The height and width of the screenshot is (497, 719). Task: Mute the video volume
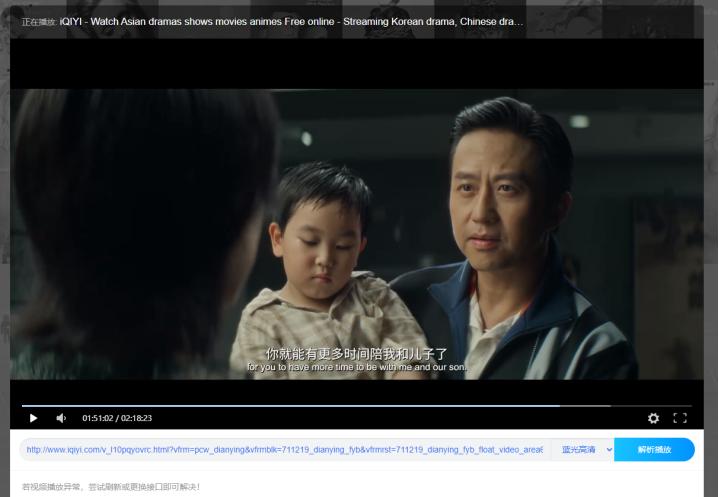(x=61, y=418)
